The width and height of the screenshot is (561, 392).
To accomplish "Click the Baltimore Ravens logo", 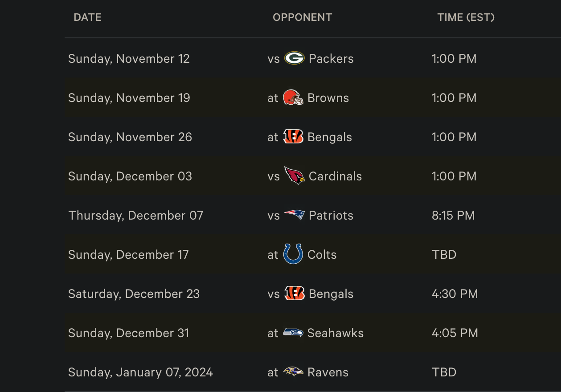I will (x=293, y=372).
